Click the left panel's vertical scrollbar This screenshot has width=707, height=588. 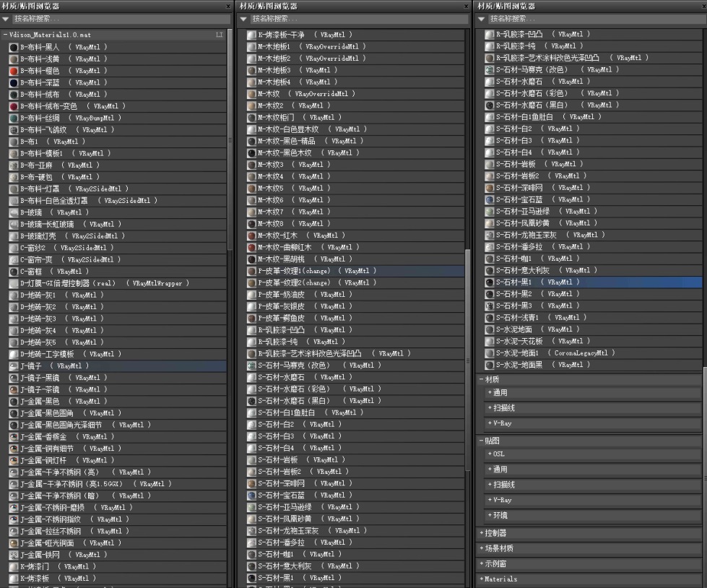point(230,141)
